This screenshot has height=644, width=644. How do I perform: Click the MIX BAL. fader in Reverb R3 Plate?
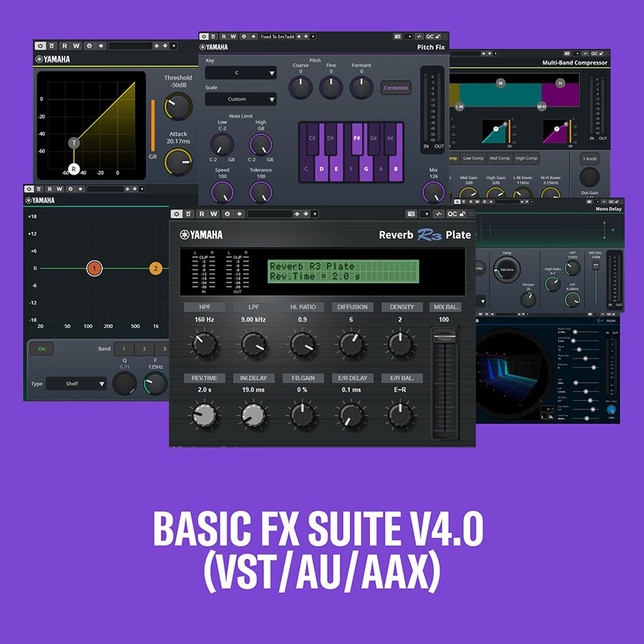click(x=445, y=337)
